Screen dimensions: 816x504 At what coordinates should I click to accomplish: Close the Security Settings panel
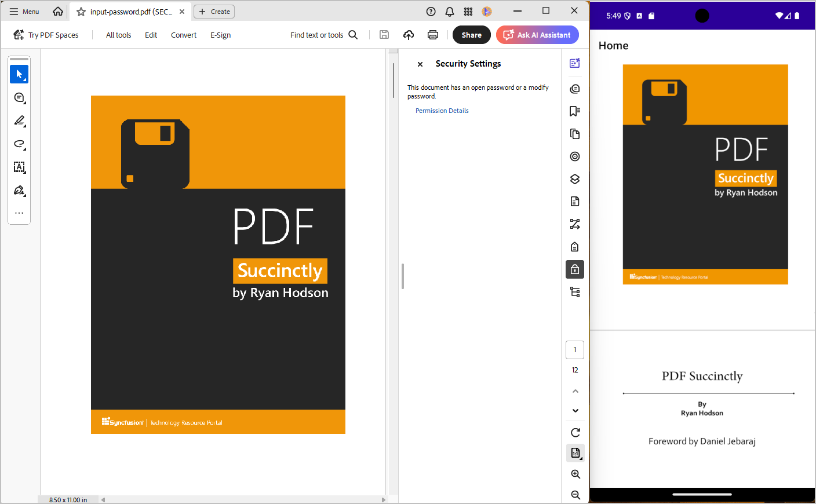[420, 64]
